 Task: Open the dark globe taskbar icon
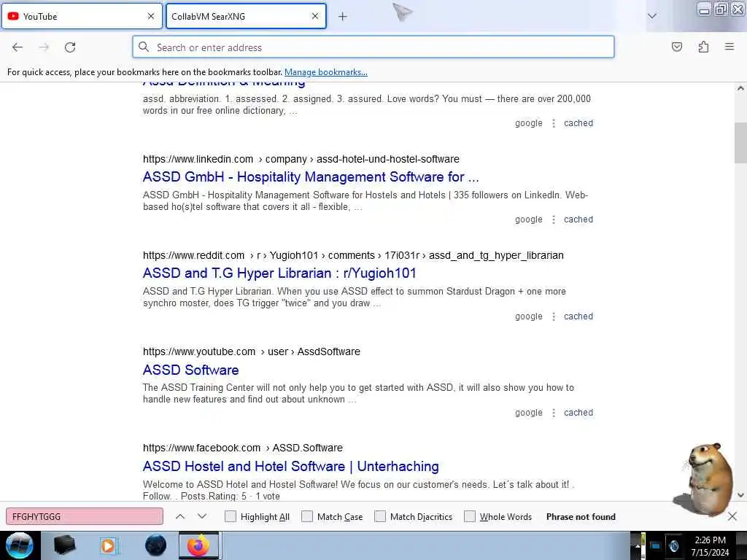156,545
